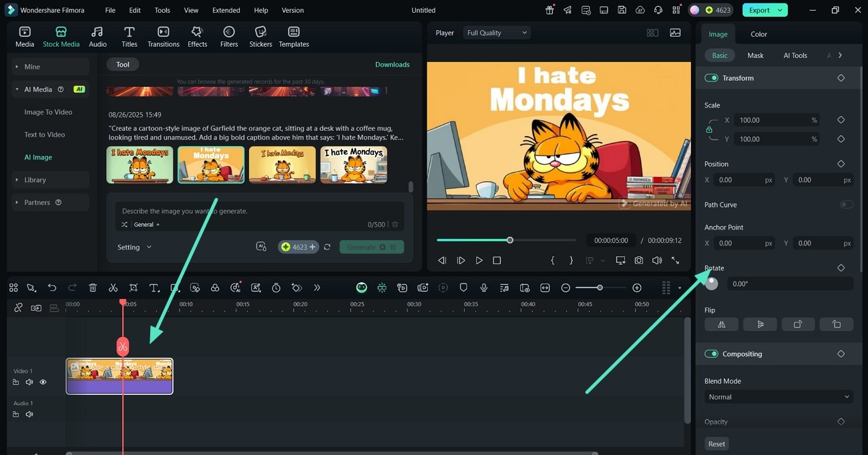Open the Extended menu
868x455 pixels.
pyautogui.click(x=226, y=10)
